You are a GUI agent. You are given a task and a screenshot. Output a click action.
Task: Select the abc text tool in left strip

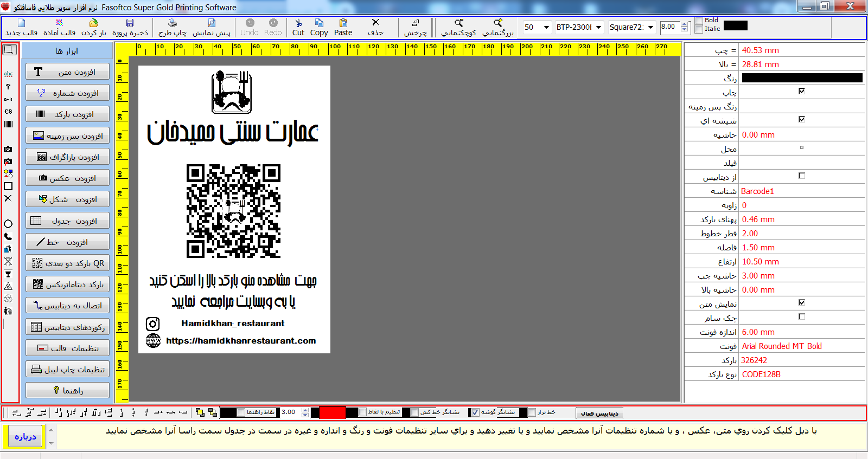pos(8,74)
